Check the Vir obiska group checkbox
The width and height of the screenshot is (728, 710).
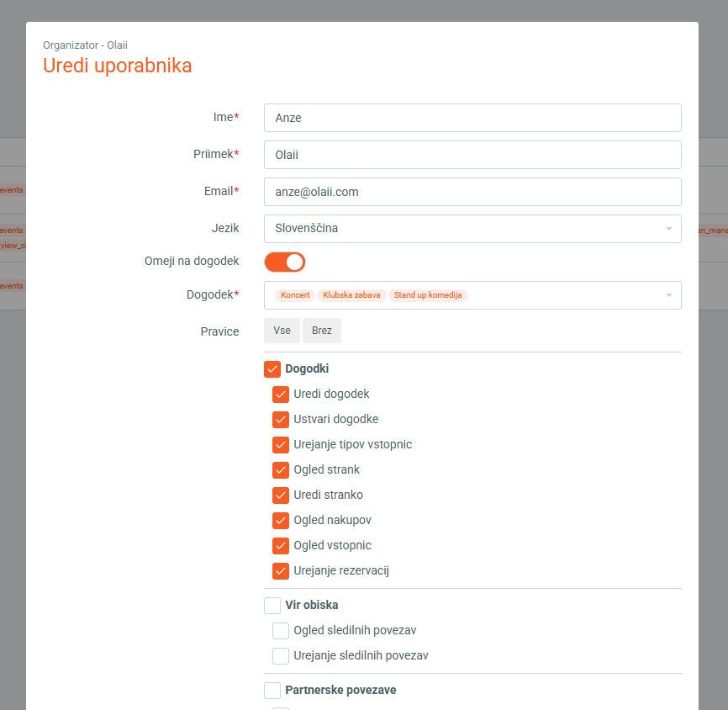(272, 605)
